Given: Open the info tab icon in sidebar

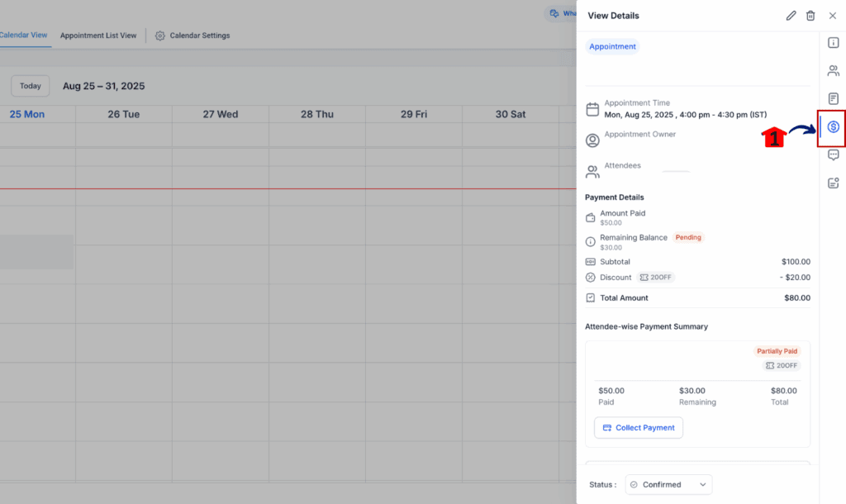Looking at the screenshot, I should [833, 43].
